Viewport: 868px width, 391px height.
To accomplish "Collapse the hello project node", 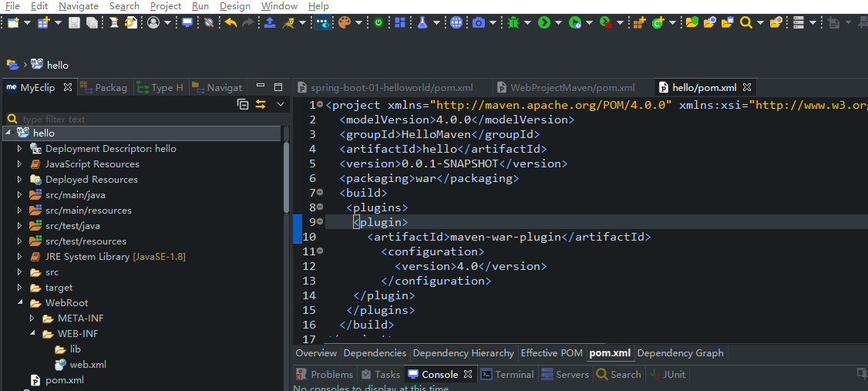I will (8, 133).
